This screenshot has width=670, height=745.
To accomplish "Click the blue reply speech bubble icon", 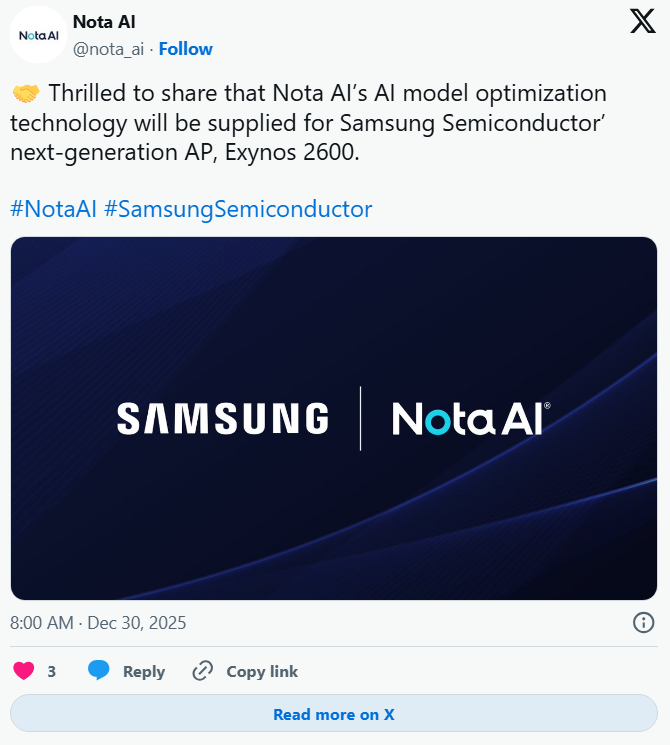I will pos(99,671).
